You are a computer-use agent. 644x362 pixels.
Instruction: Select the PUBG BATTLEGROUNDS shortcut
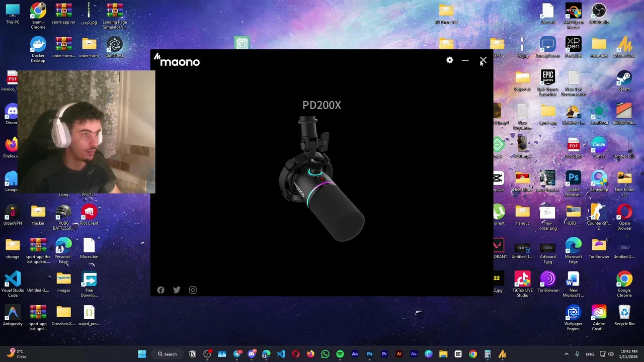pyautogui.click(x=63, y=218)
